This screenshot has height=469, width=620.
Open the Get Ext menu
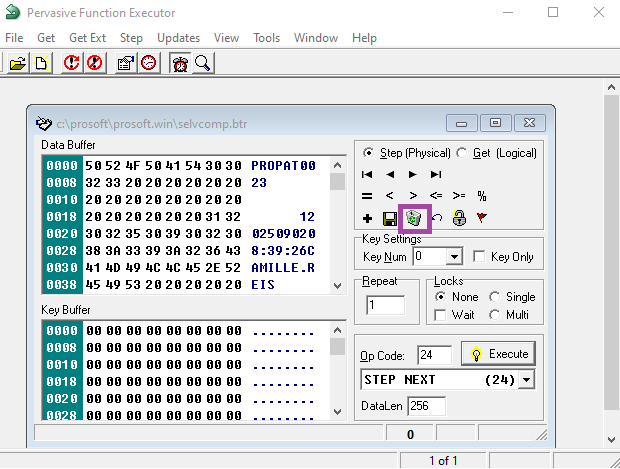[87, 38]
